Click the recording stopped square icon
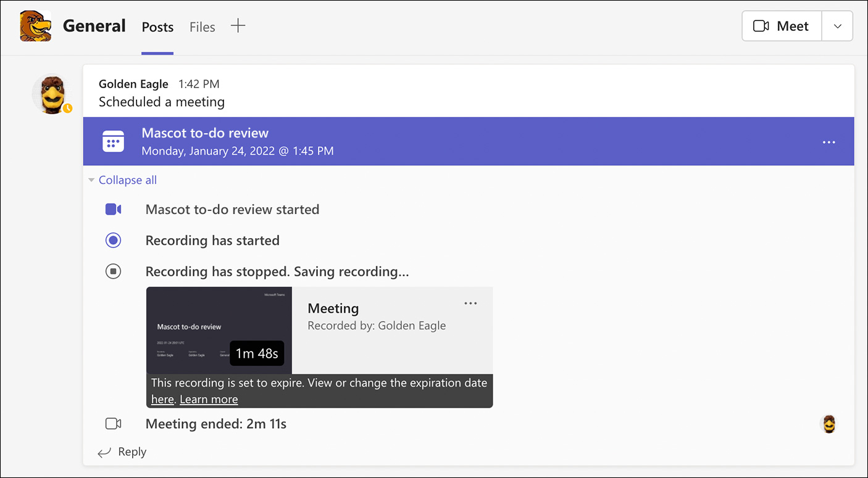868x478 pixels. pos(114,271)
